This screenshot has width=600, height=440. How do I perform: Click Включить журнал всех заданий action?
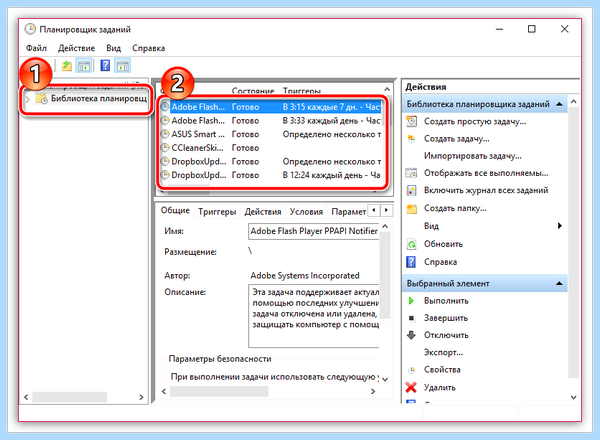point(486,191)
